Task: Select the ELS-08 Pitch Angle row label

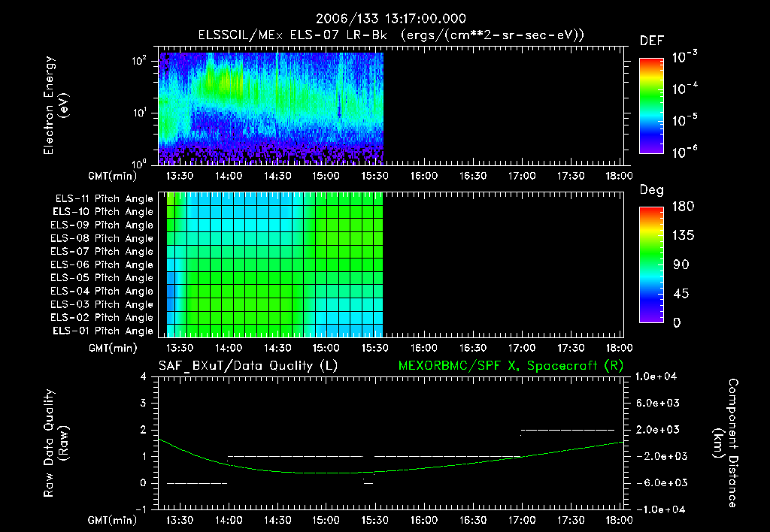Action: coord(102,238)
